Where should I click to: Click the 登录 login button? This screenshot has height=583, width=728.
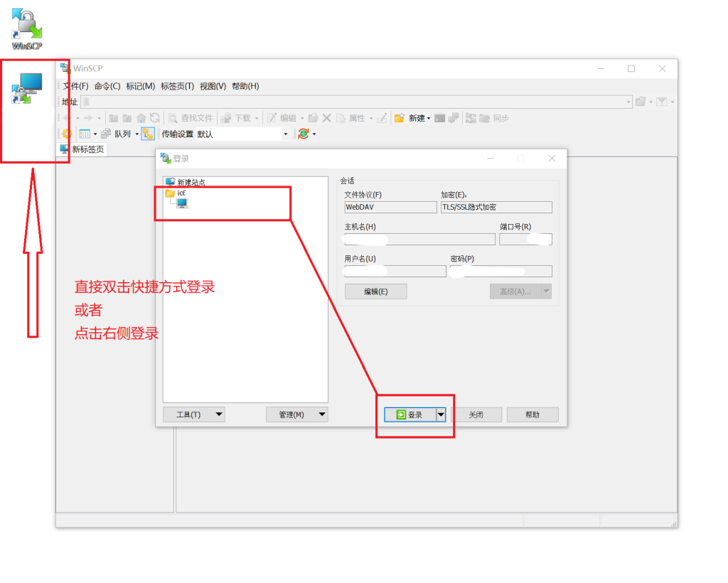(x=410, y=414)
